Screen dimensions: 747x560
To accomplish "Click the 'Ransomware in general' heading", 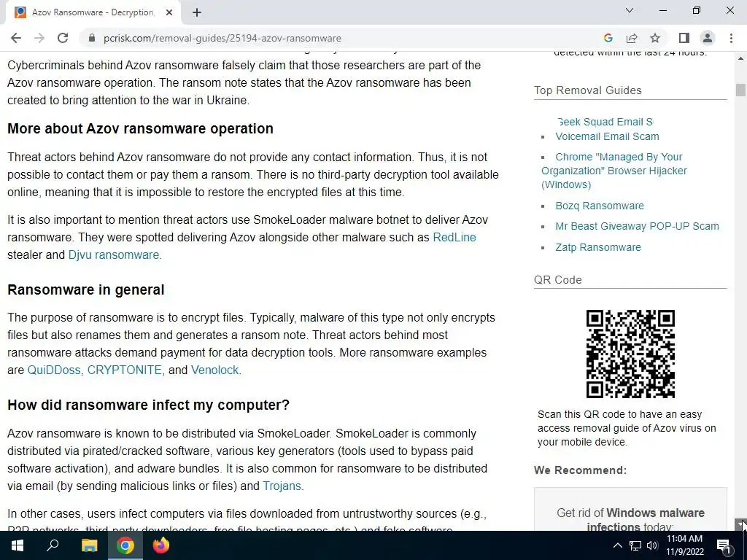I will pyautogui.click(x=86, y=289).
